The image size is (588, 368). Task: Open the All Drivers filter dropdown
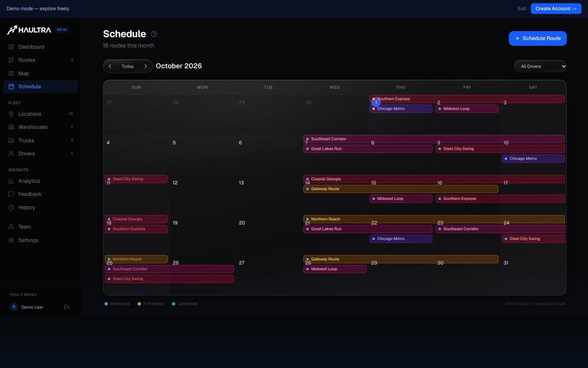coord(541,66)
